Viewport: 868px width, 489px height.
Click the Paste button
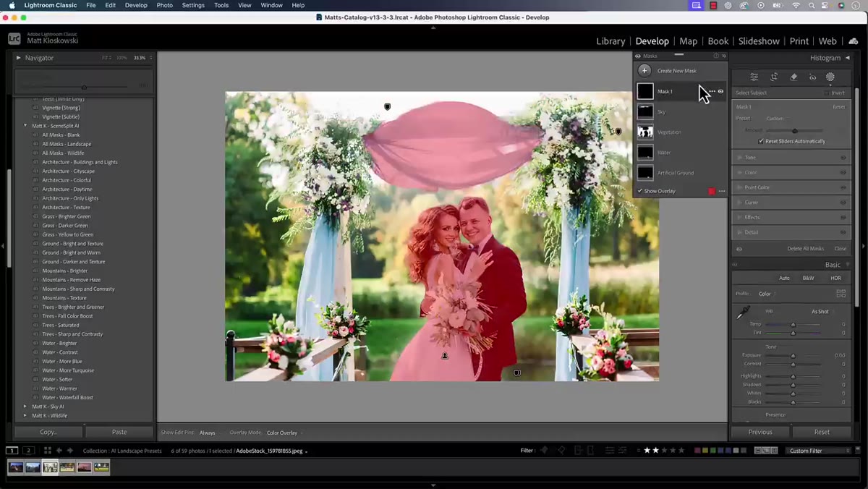(x=119, y=432)
